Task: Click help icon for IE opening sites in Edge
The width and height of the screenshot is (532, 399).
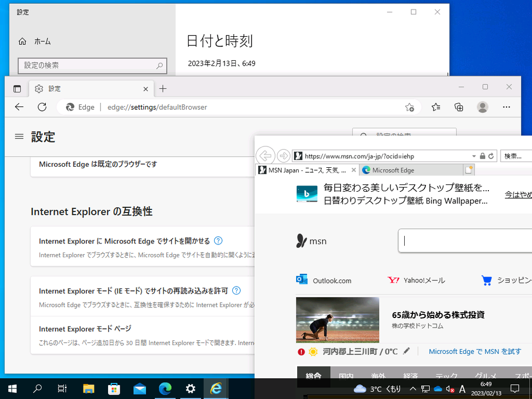Action: click(218, 241)
